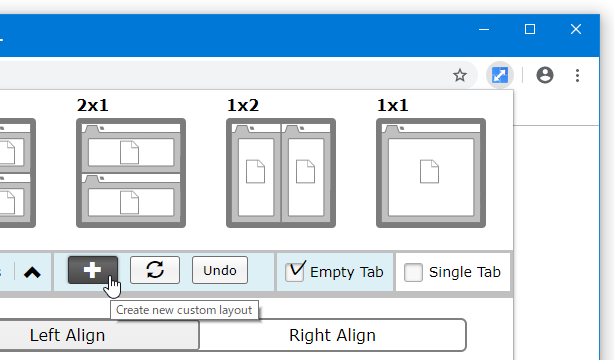This screenshot has width=614, height=360.
Task: Select the 1x2 side-by-side layout thumbnail
Action: (281, 173)
